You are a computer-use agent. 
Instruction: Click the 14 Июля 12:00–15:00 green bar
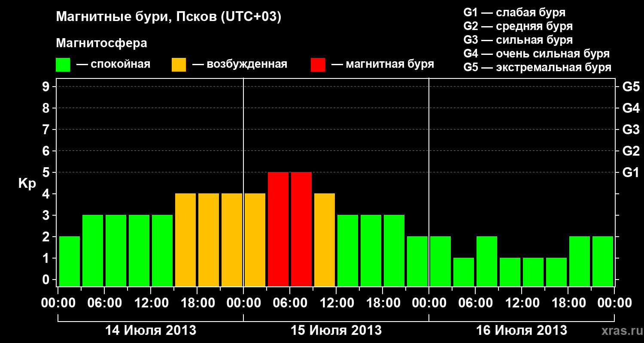(162, 250)
